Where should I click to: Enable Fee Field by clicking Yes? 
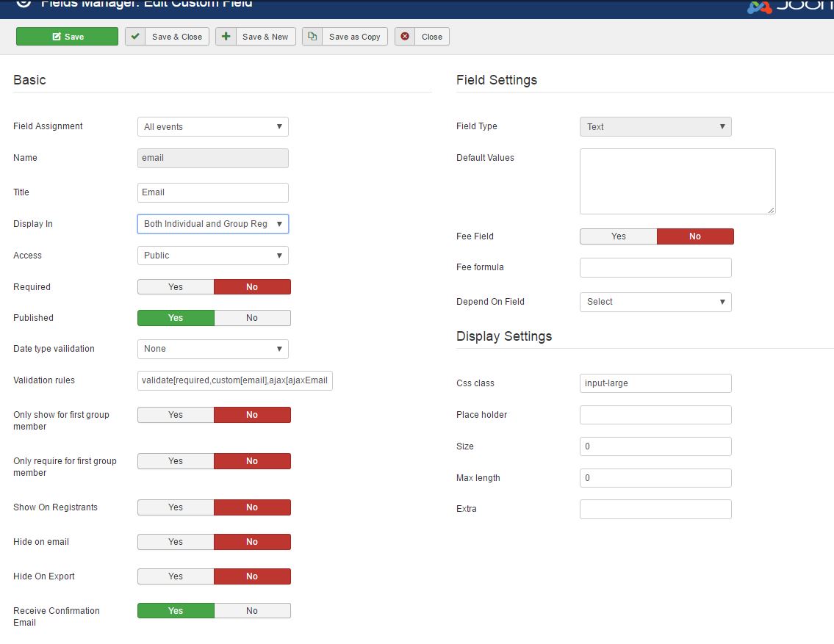(x=618, y=236)
